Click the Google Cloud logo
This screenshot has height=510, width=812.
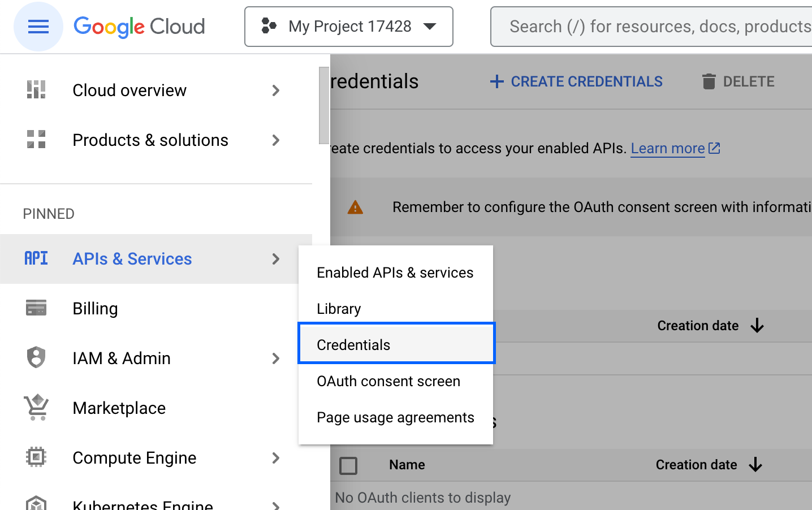(139, 26)
